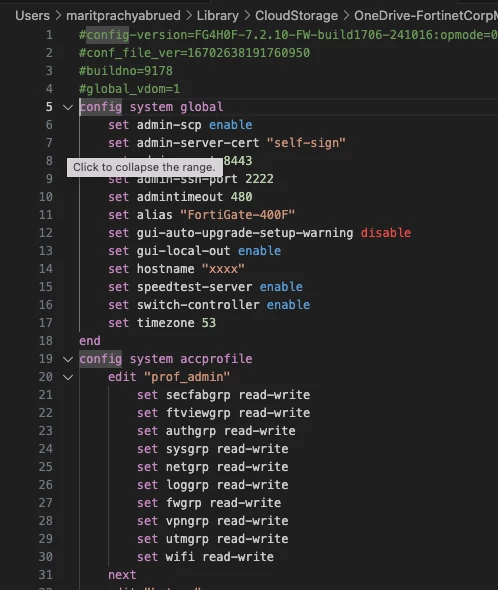
Task: Click 'set ftviewgrp read-write' line
Action: 223,413
